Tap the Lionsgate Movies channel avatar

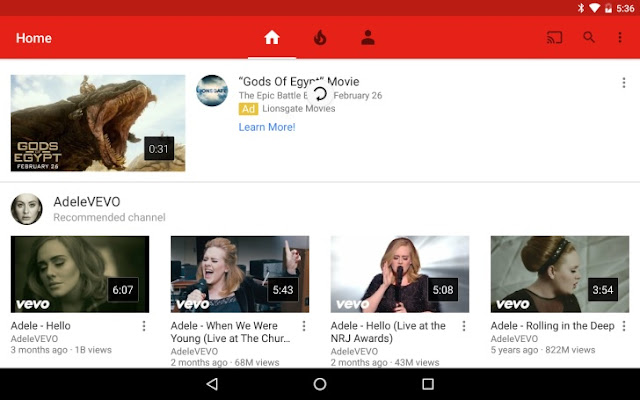pos(212,91)
